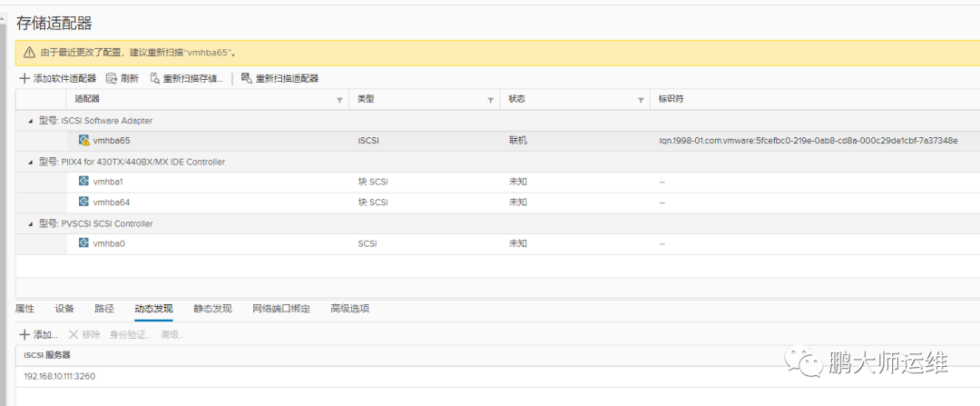Click the yellow warning triangle icon

[x=30, y=53]
